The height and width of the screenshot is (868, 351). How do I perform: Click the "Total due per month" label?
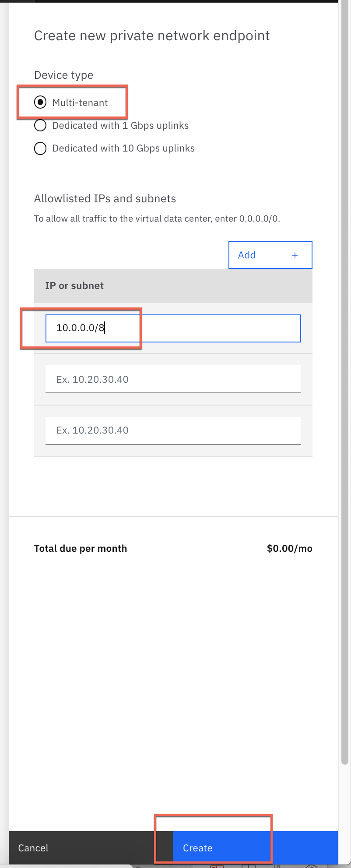(x=81, y=549)
